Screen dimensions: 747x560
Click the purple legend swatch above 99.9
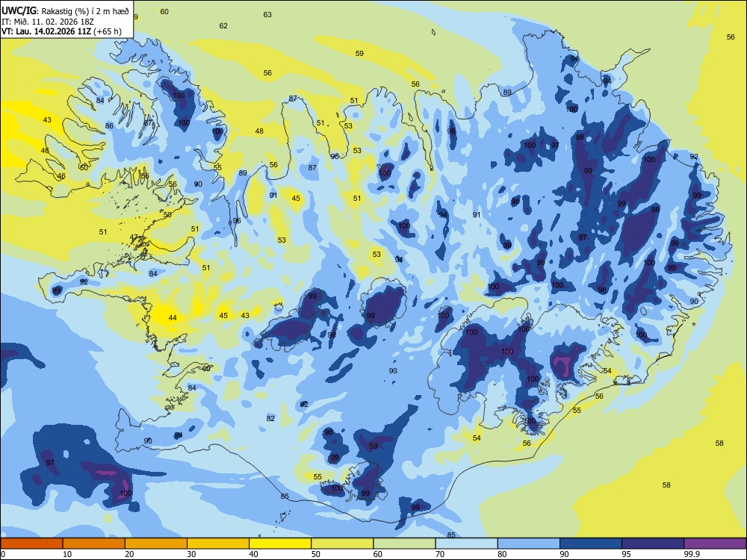(715, 544)
